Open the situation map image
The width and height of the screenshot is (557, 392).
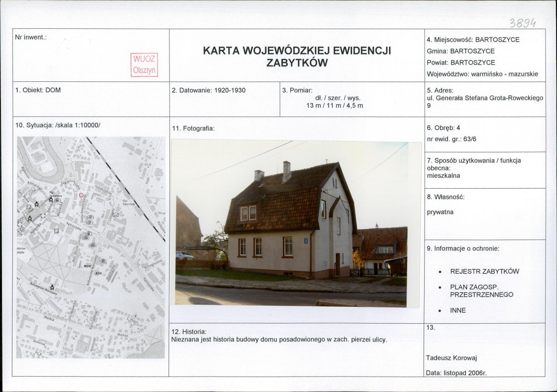coord(91,248)
